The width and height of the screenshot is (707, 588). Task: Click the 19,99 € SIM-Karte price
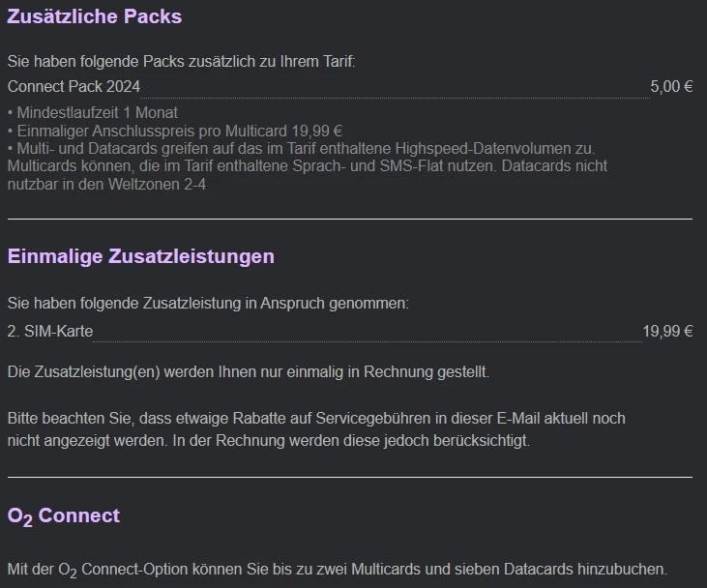[667, 332]
